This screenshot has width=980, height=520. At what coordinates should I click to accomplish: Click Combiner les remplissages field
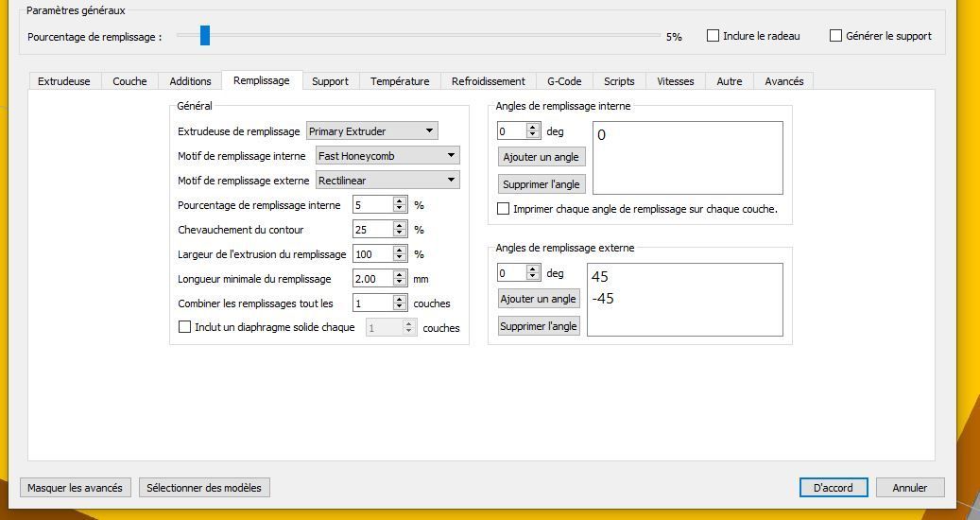point(373,303)
